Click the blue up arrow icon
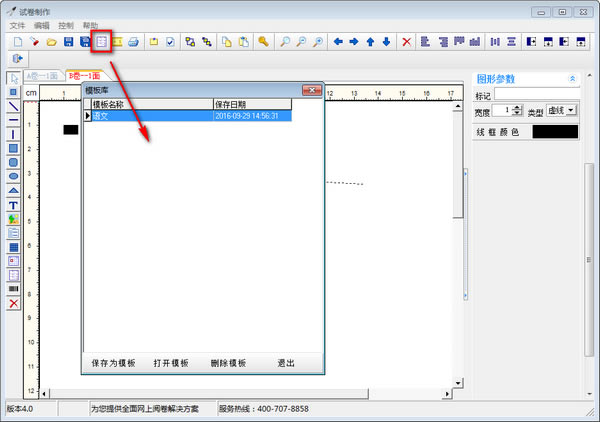600x422 pixels. click(x=370, y=42)
